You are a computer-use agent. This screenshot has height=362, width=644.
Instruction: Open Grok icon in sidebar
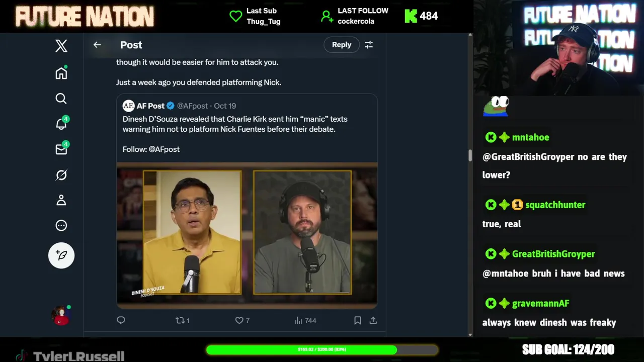[61, 175]
